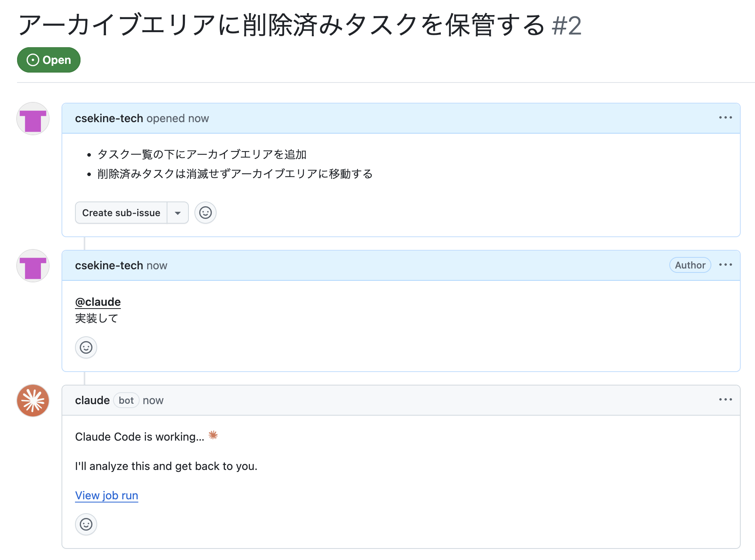Viewport: 755px width, 560px height.
Task: Click the Author badge on the second comment
Action: tap(690, 265)
